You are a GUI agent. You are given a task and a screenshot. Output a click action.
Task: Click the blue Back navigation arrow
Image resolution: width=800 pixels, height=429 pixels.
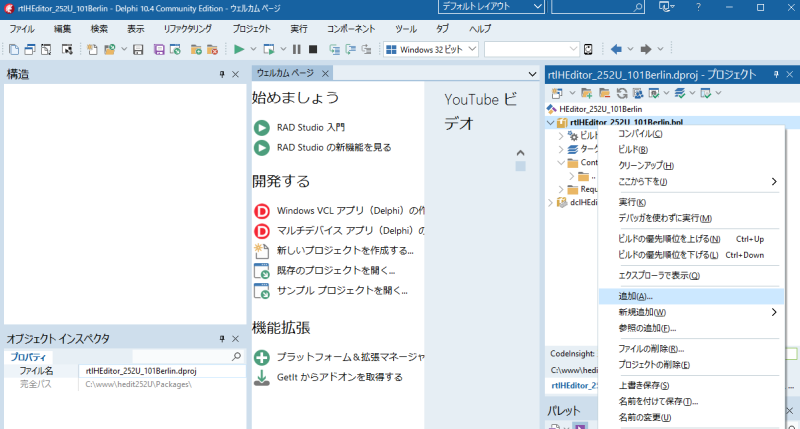(616, 49)
